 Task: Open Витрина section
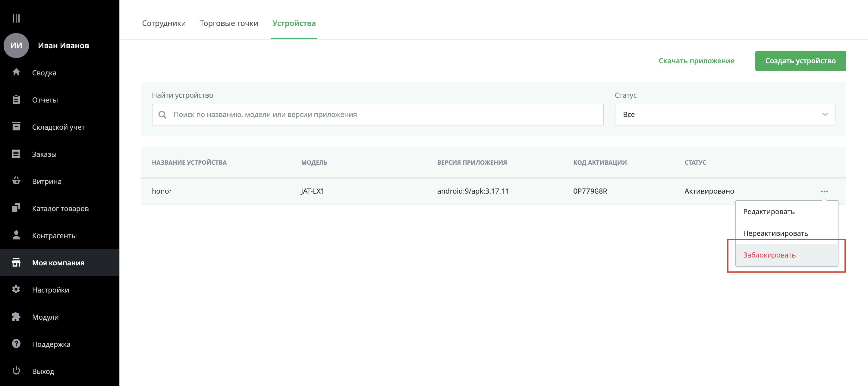click(x=60, y=181)
